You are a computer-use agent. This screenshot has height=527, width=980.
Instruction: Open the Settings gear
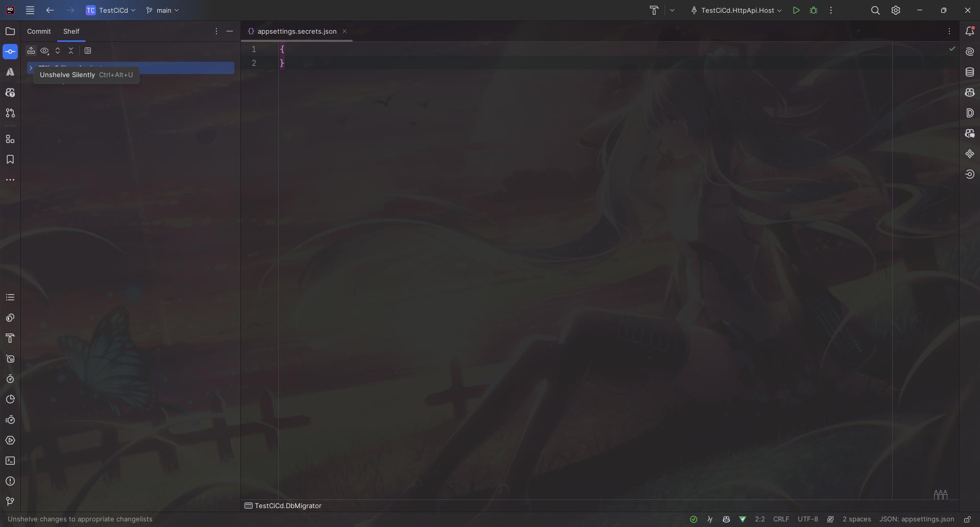click(x=895, y=10)
